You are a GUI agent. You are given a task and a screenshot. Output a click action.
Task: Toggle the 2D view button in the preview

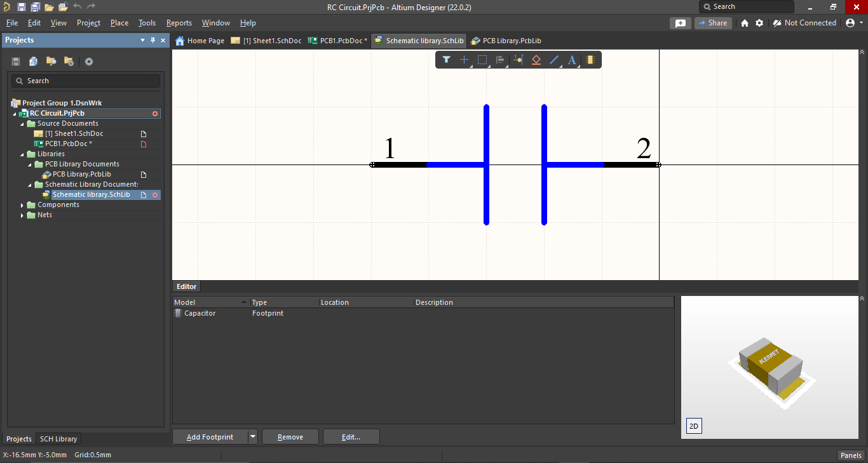click(693, 426)
